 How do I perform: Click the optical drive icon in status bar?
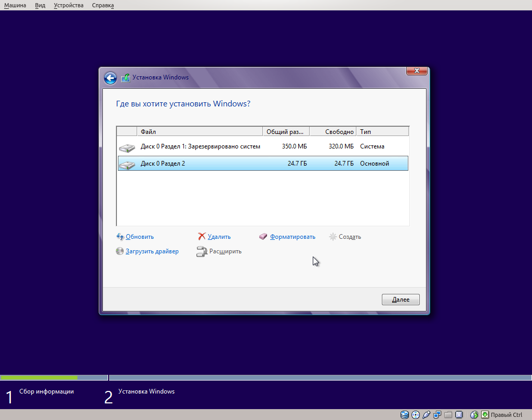[x=416, y=415]
